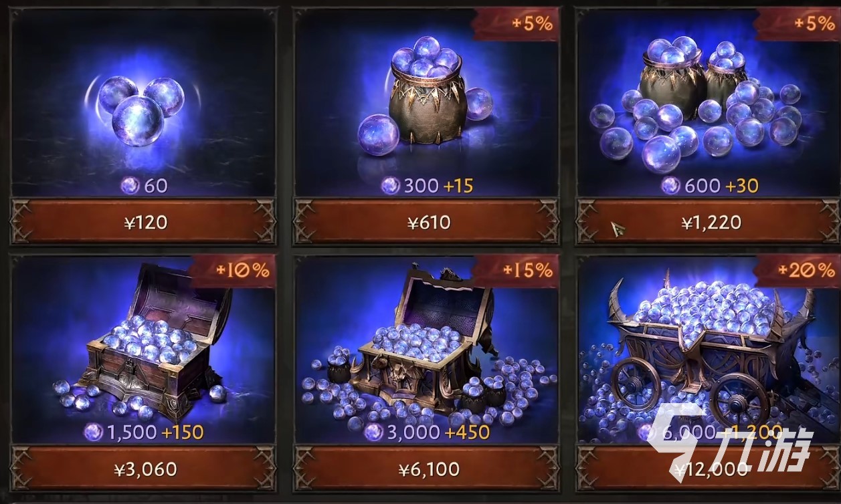Select the three orbs artwork
This screenshot has height=504, width=841.
click(x=141, y=107)
